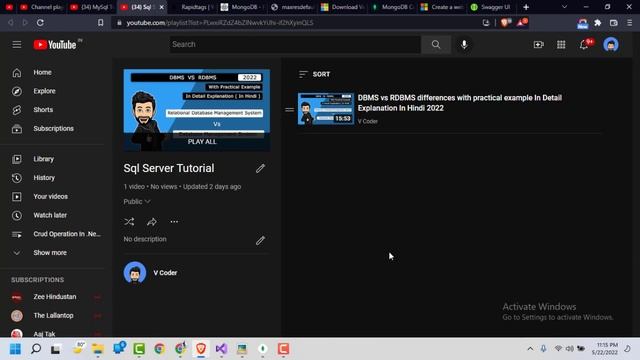This screenshot has height=360, width=640.
Task: Click into the Search input field
Action: 295,44
